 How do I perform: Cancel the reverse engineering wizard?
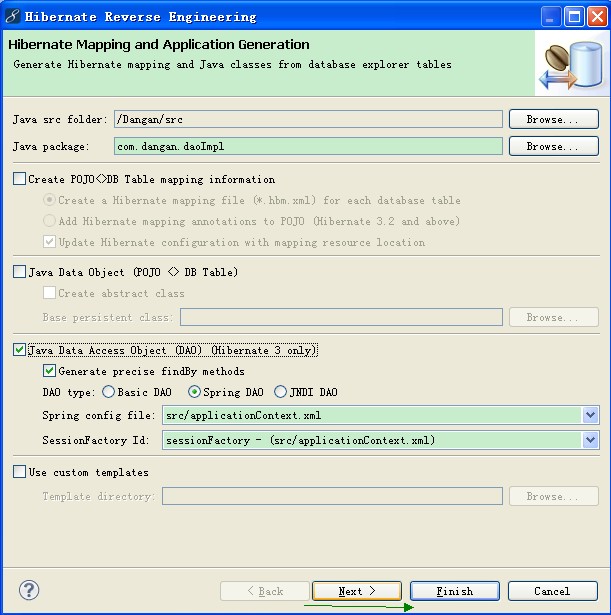point(553,591)
